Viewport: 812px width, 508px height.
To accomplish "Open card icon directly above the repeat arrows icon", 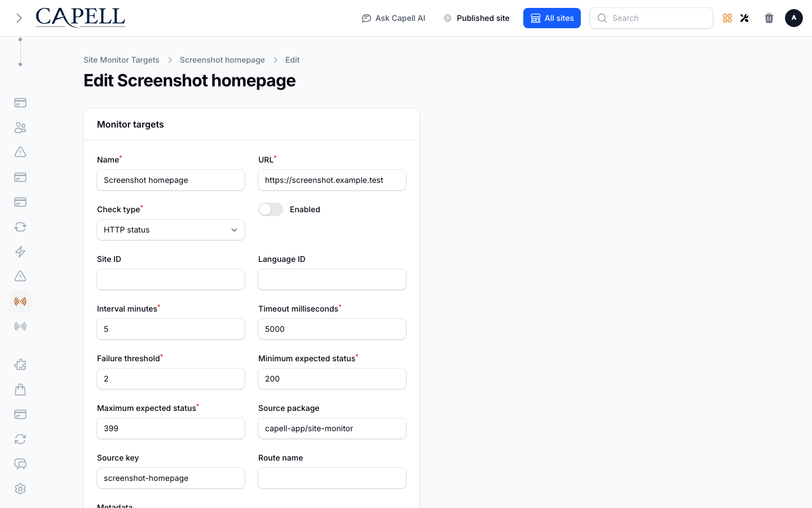I will 20,202.
